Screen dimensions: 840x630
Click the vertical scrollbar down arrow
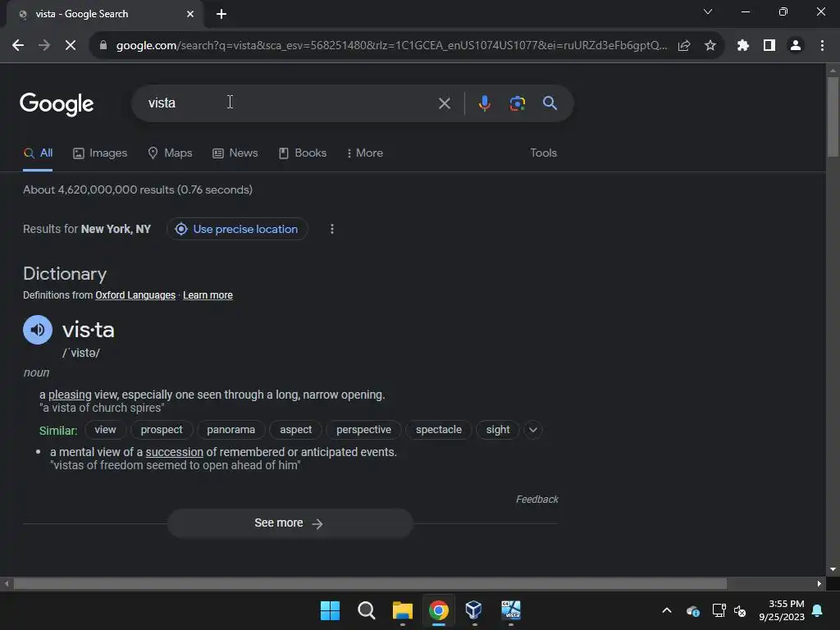(833, 569)
